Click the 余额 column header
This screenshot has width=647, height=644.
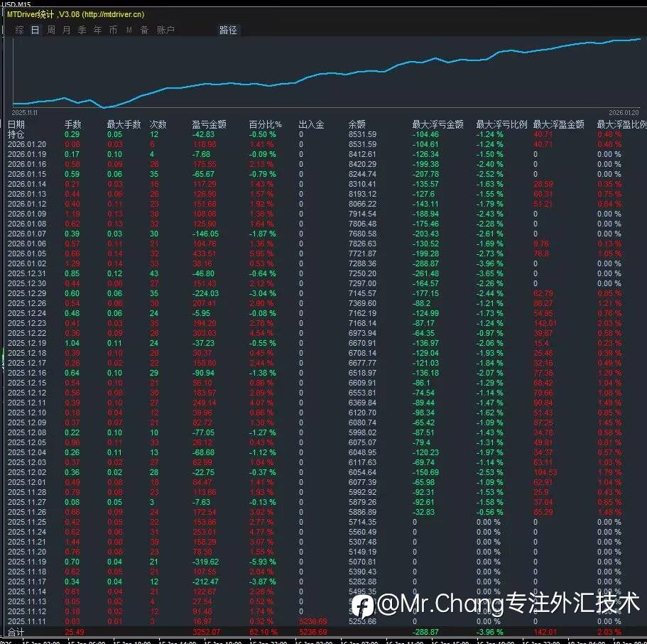tap(357, 124)
